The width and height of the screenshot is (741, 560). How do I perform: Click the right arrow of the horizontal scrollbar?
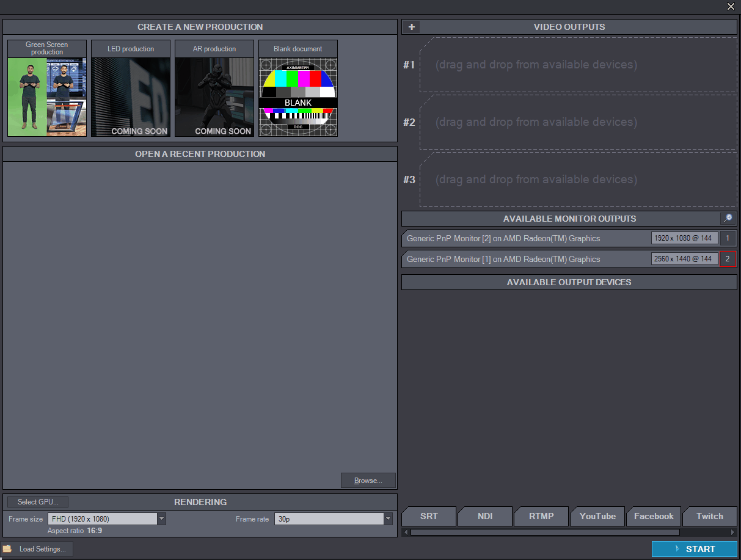pyautogui.click(x=733, y=533)
